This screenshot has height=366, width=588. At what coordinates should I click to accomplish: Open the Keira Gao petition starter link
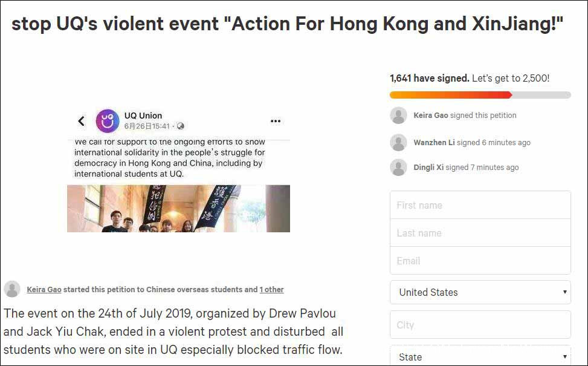pyautogui.click(x=44, y=290)
